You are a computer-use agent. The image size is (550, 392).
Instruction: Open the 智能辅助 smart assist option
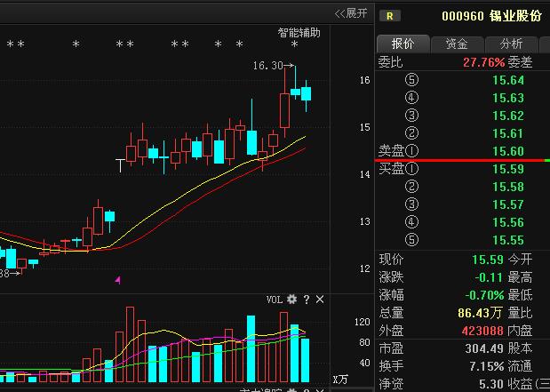coord(299,33)
